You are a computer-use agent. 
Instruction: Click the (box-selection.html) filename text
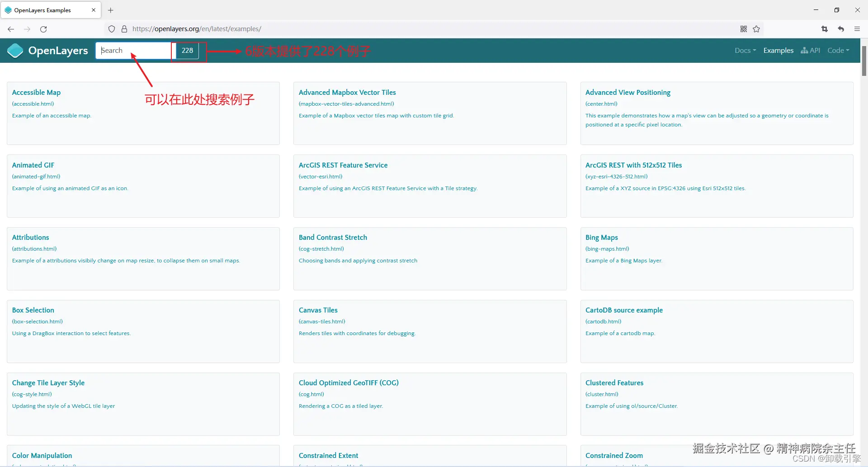38,322
